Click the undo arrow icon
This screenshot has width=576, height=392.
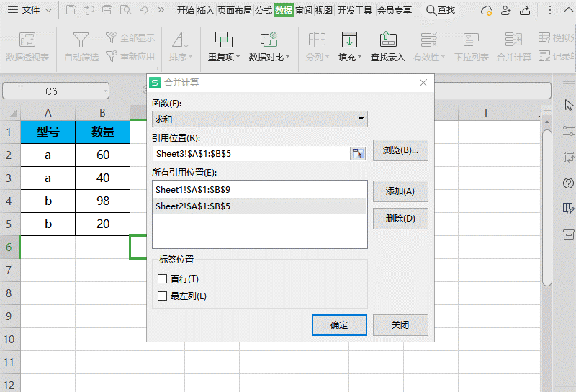tap(143, 10)
